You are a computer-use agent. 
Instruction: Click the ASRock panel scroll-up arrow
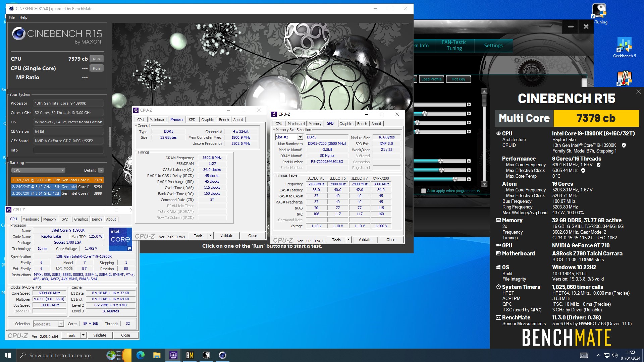pyautogui.click(x=484, y=92)
